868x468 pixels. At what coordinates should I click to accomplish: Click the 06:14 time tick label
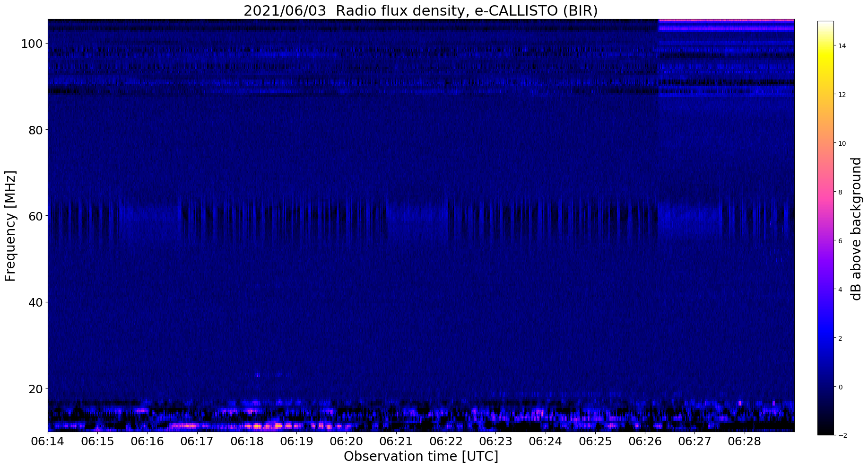point(48,442)
